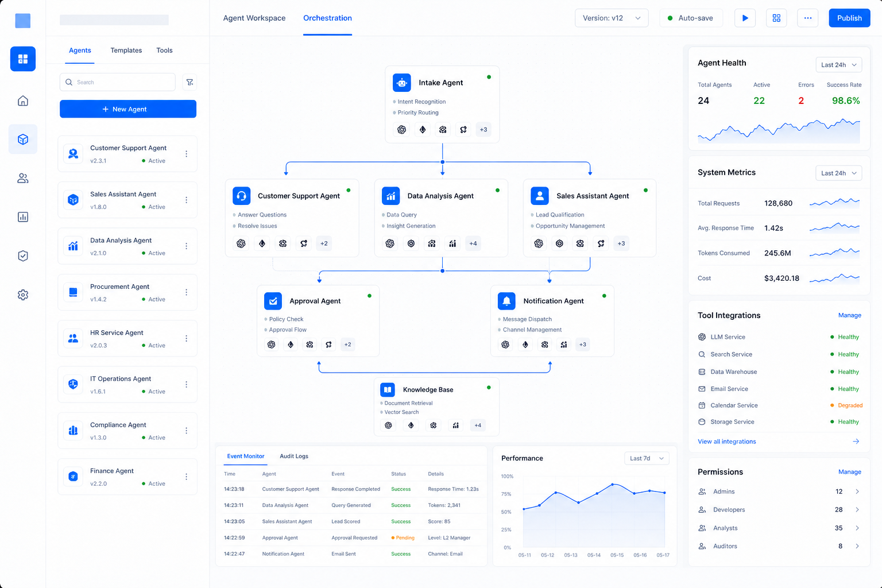Open the users icon in the left sidebar
The height and width of the screenshot is (588, 882).
click(23, 179)
